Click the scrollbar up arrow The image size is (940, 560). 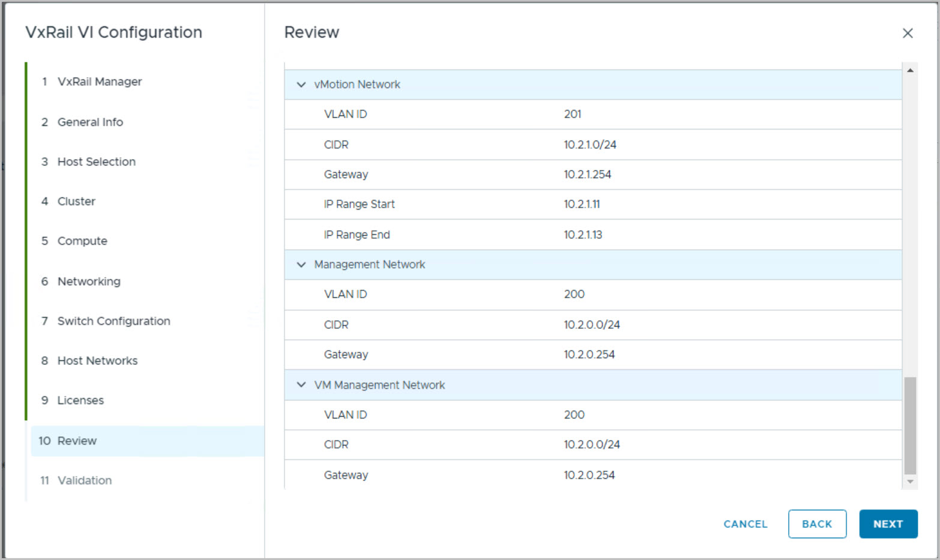[910, 70]
